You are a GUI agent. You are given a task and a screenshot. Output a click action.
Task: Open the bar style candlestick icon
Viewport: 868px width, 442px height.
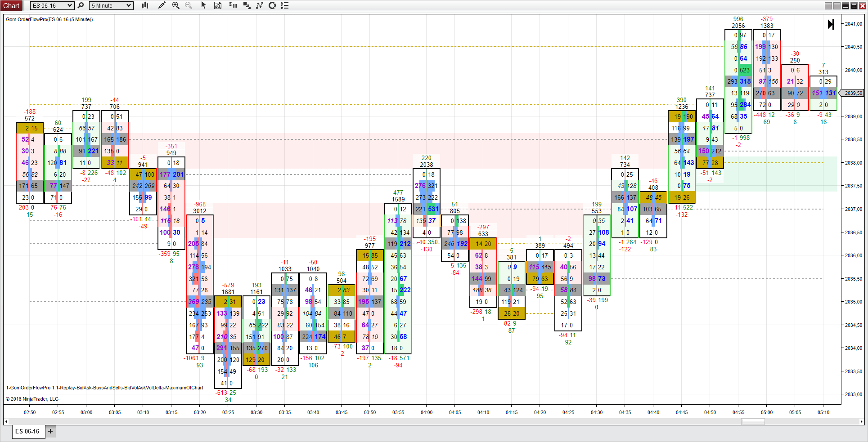[x=145, y=5]
